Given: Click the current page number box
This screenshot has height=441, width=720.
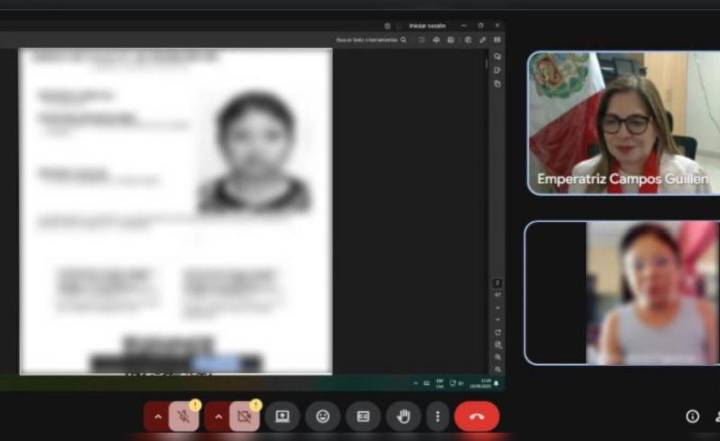Looking at the screenshot, I should [x=497, y=283].
